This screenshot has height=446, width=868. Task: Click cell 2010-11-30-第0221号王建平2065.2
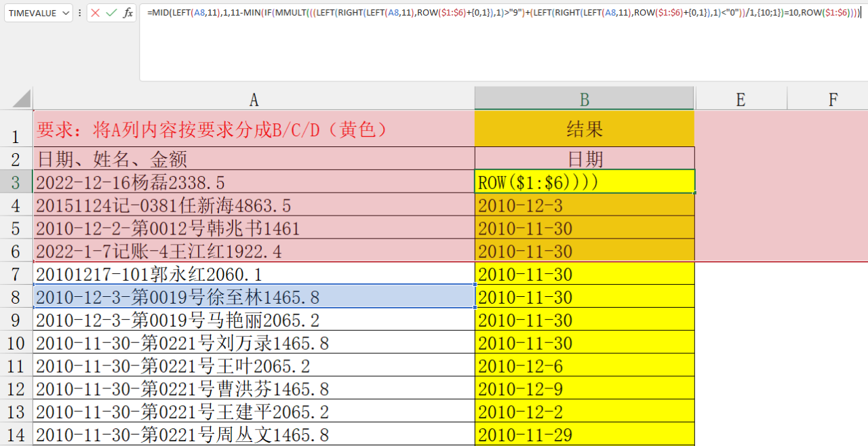254,412
